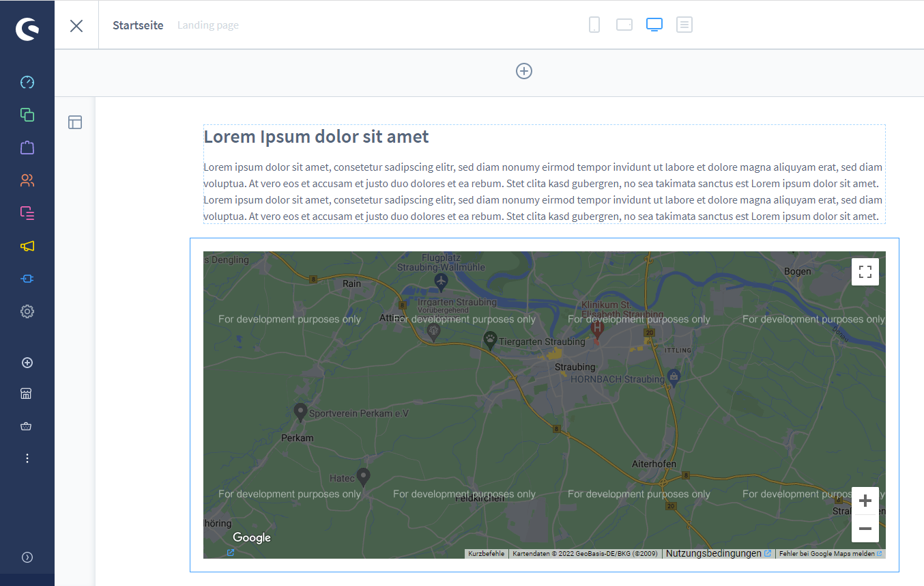Open the Kurzbefehle keyboard shortcuts button
Viewport: 924px width, 586px height.
(487, 554)
